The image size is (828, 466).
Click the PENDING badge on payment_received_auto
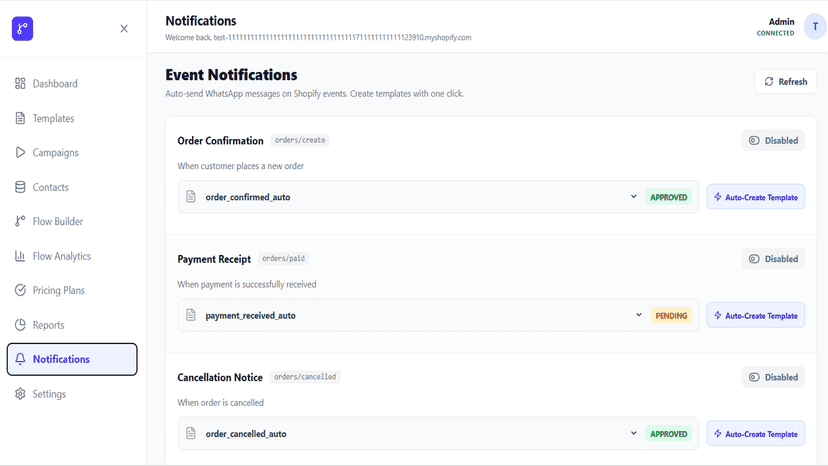[671, 315]
